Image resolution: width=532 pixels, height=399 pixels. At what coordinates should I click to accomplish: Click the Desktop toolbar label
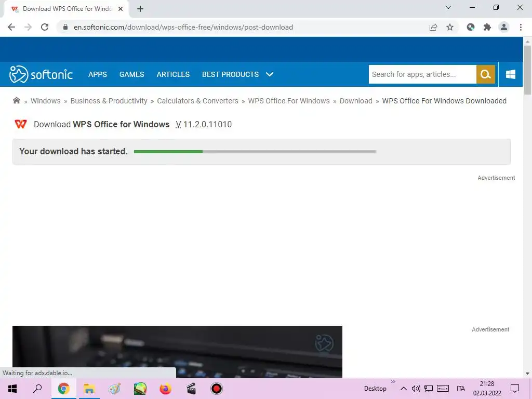coord(375,389)
